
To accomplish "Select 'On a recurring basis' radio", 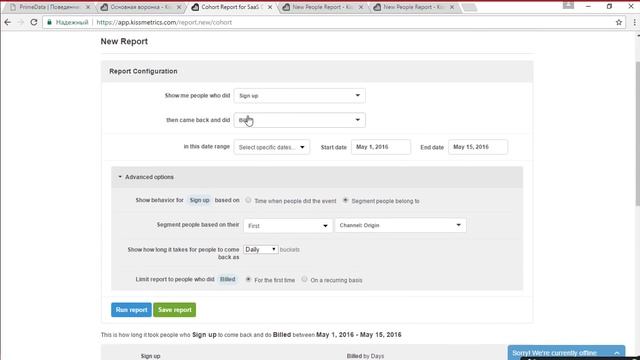I will tap(304, 280).
